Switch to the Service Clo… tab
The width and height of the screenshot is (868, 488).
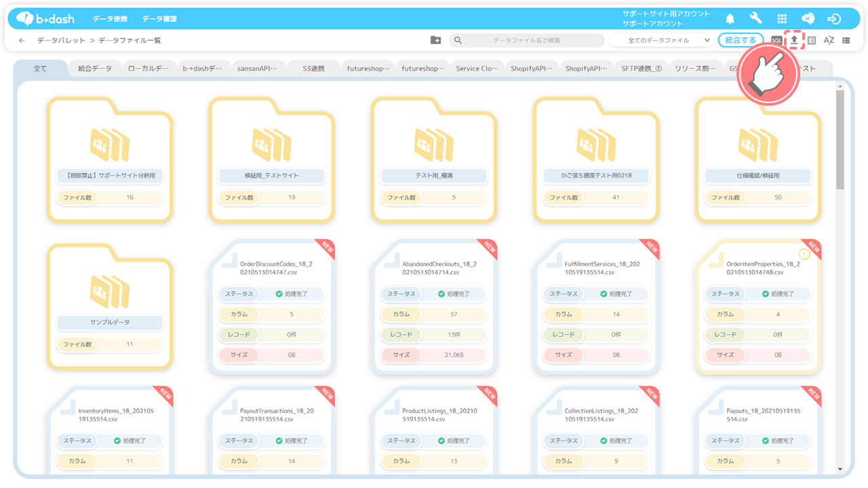click(x=477, y=68)
